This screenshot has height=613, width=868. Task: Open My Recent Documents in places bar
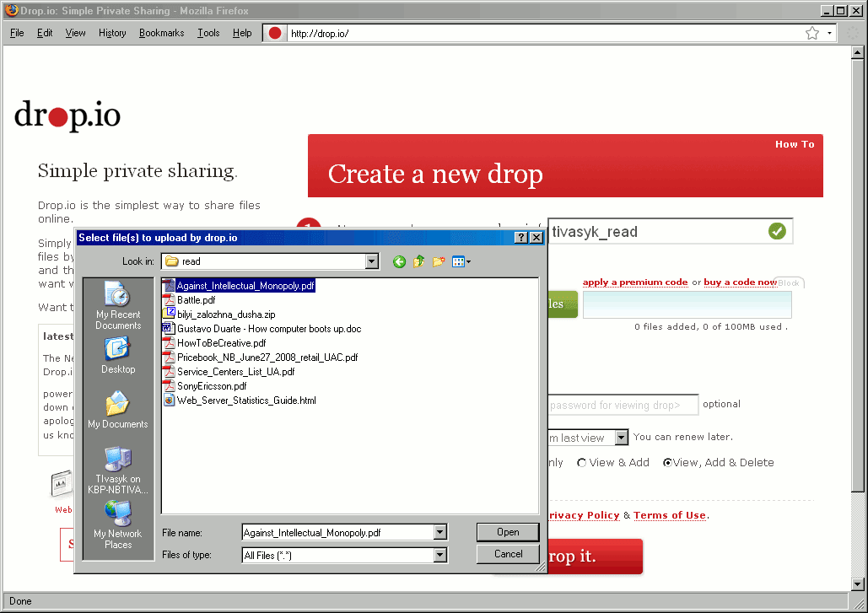point(118,305)
